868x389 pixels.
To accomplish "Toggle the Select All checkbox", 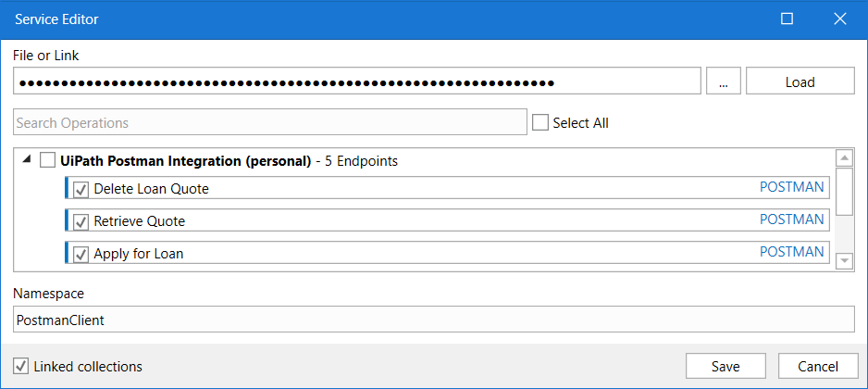I will (541, 122).
